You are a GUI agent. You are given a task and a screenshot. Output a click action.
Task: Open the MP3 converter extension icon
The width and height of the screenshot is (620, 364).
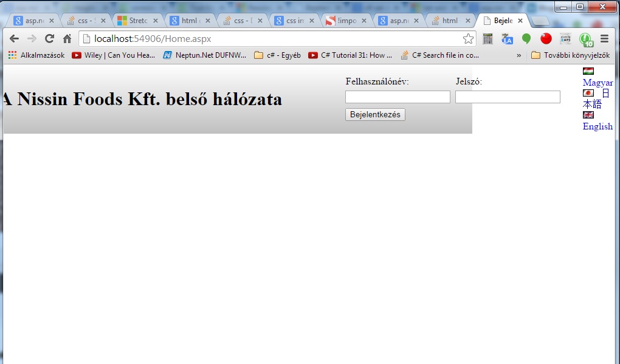tap(565, 38)
